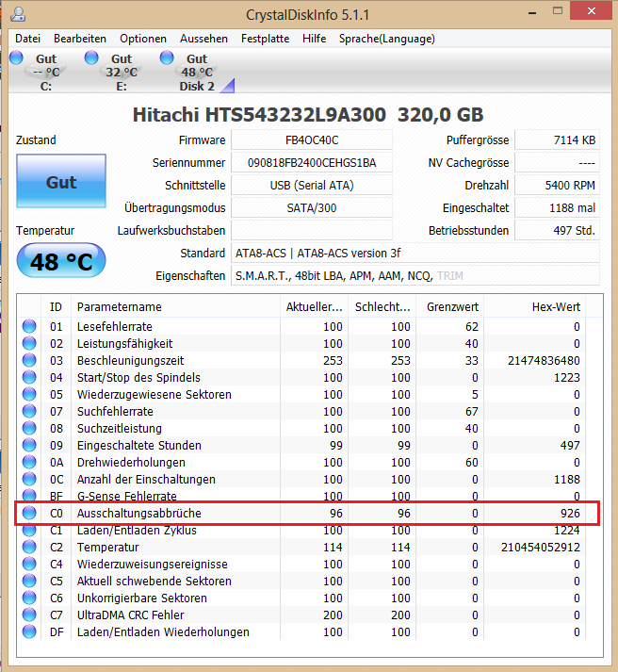Click the Hex-Wert column header
The width and height of the screenshot is (618, 672).
tap(535, 307)
